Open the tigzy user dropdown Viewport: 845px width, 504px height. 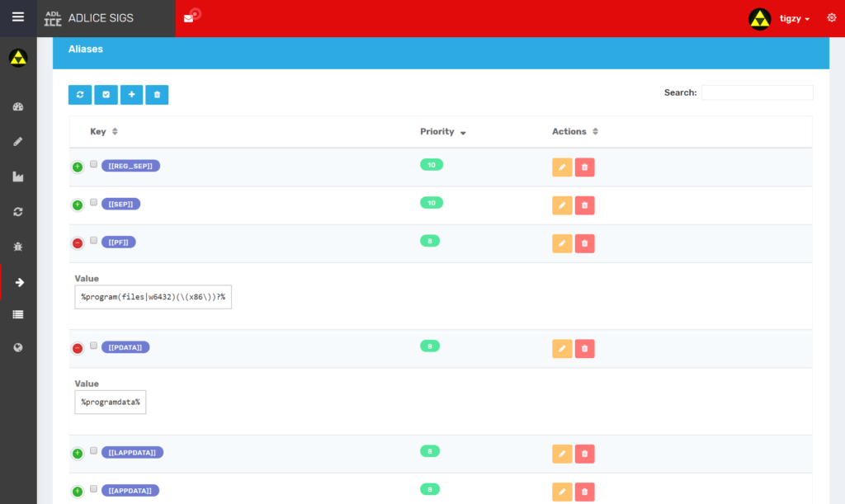click(x=794, y=18)
